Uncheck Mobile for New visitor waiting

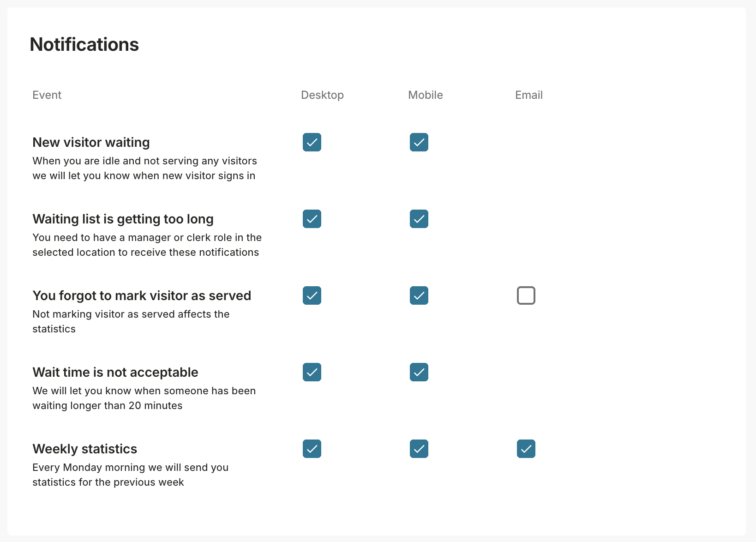[419, 142]
